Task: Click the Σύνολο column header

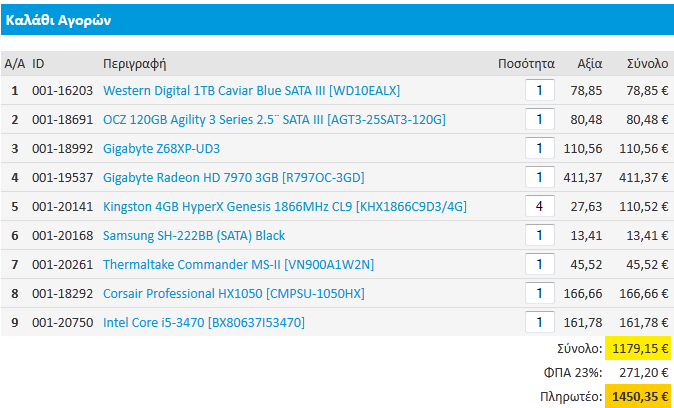Action: 647,64
